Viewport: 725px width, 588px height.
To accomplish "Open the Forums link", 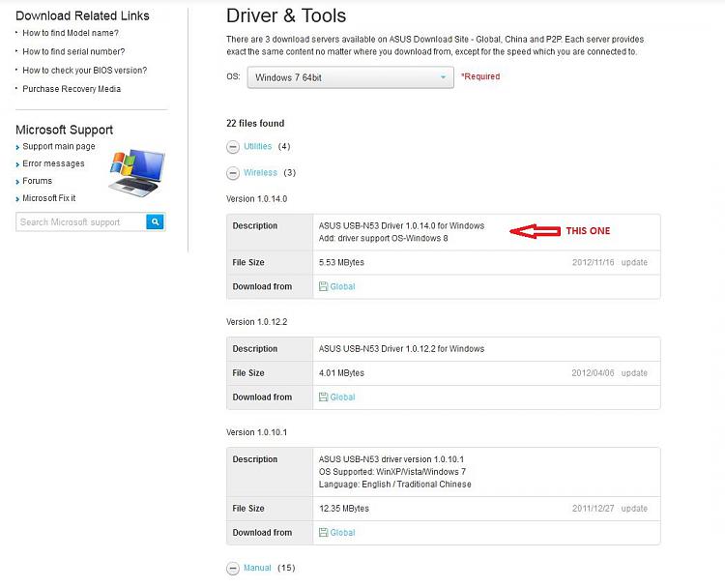I will [37, 181].
